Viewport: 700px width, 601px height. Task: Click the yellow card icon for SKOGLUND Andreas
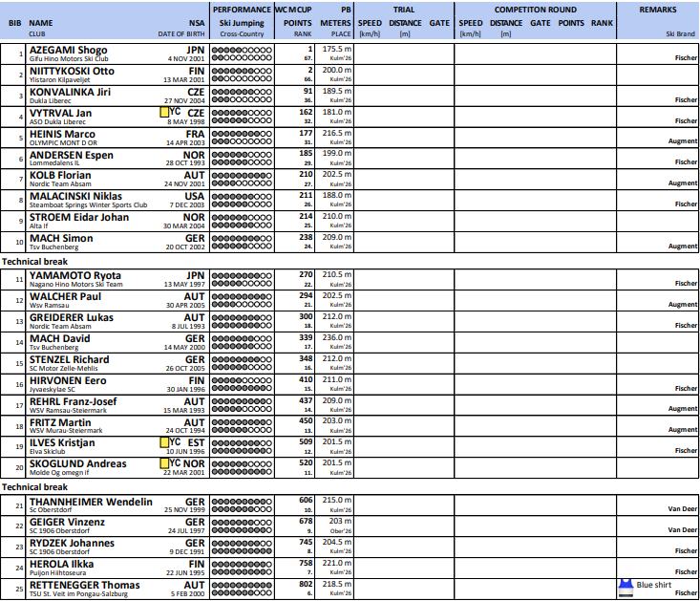(x=164, y=463)
